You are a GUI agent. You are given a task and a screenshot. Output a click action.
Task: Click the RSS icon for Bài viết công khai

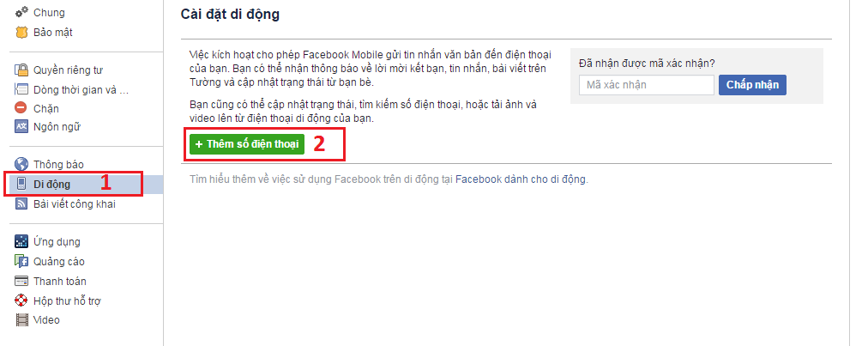(x=21, y=204)
